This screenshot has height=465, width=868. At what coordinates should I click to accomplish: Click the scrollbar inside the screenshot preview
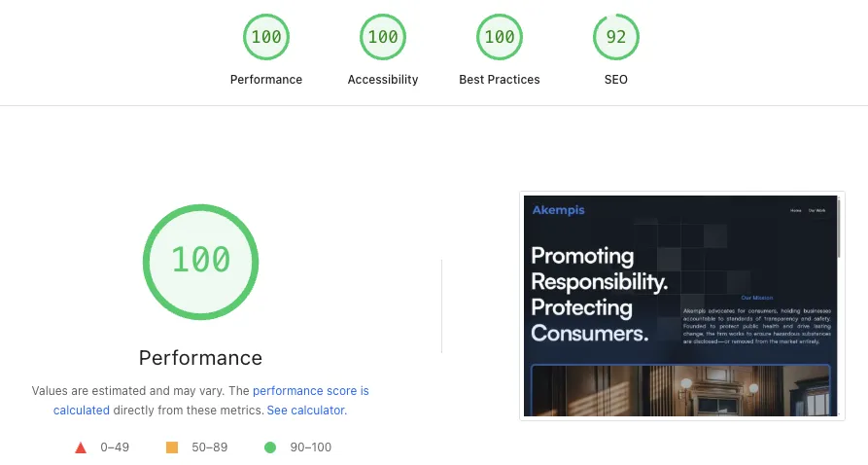tap(839, 224)
